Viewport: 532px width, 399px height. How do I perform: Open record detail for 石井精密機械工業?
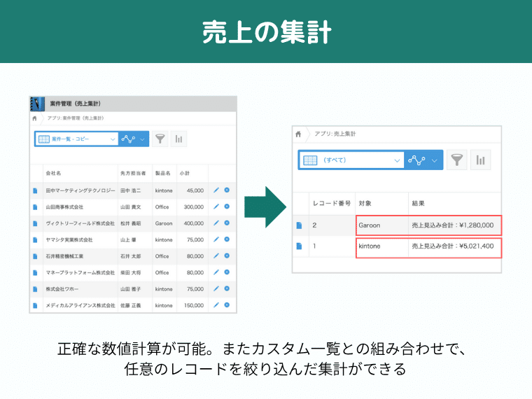(35, 256)
